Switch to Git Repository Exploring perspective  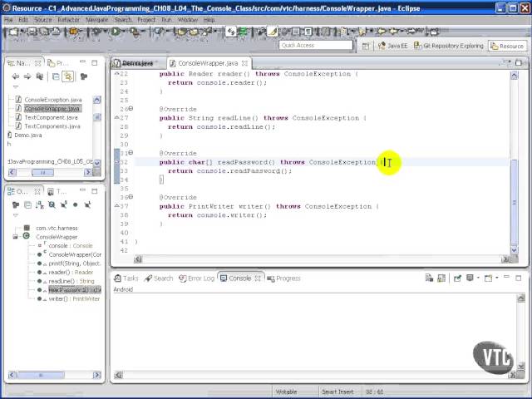click(x=449, y=46)
